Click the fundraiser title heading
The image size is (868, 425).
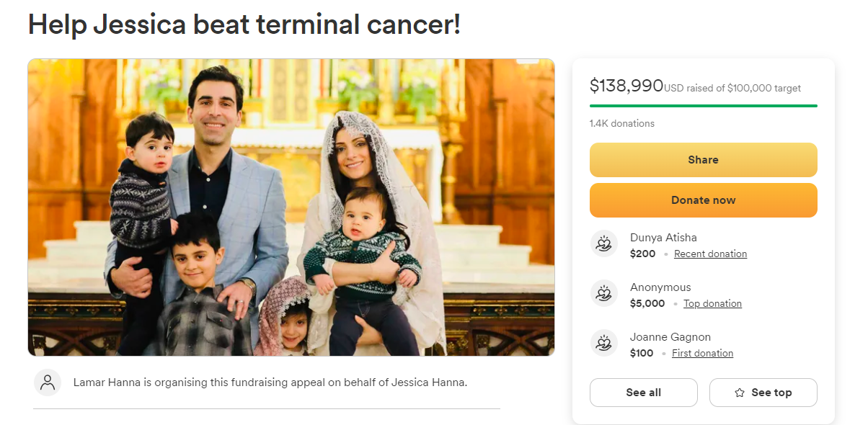coord(244,25)
